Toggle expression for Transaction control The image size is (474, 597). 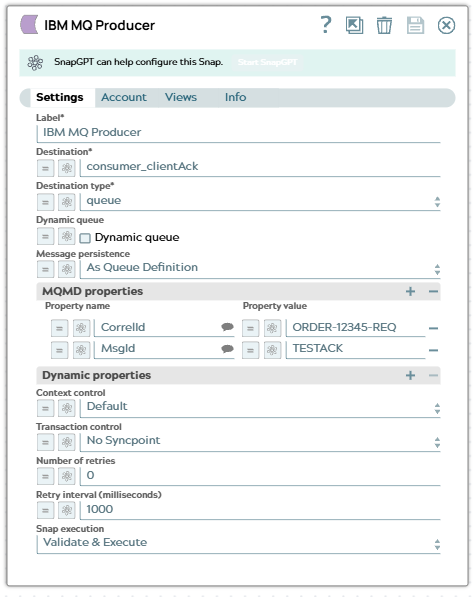45,442
